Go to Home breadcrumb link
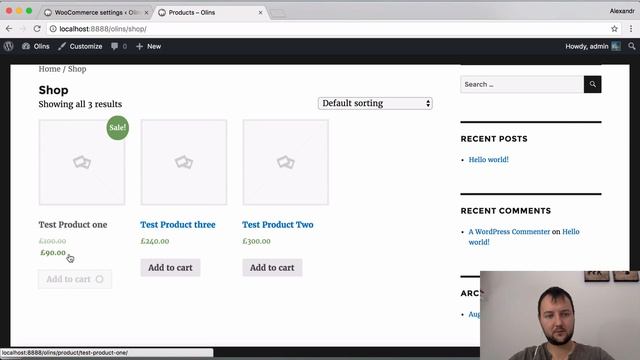This screenshot has height=360, width=640. click(49, 69)
